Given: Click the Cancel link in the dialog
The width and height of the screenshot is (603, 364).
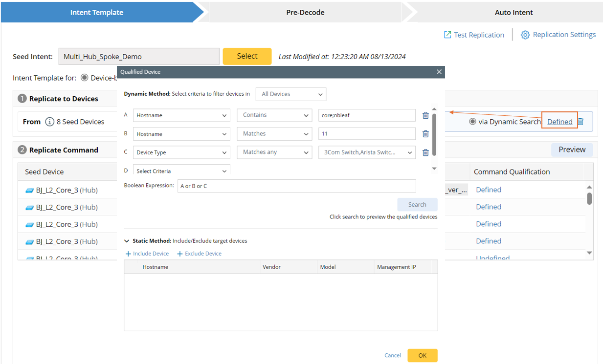Looking at the screenshot, I should [x=392, y=356].
